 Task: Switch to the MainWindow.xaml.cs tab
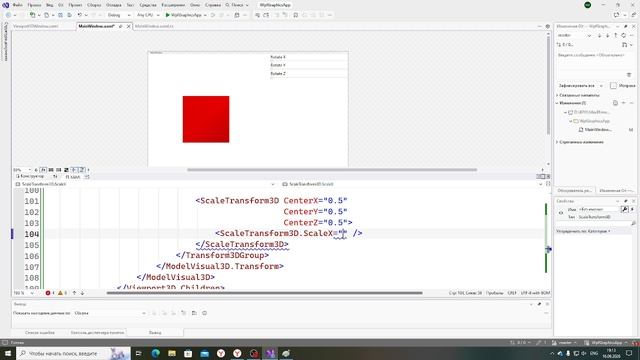click(x=154, y=26)
